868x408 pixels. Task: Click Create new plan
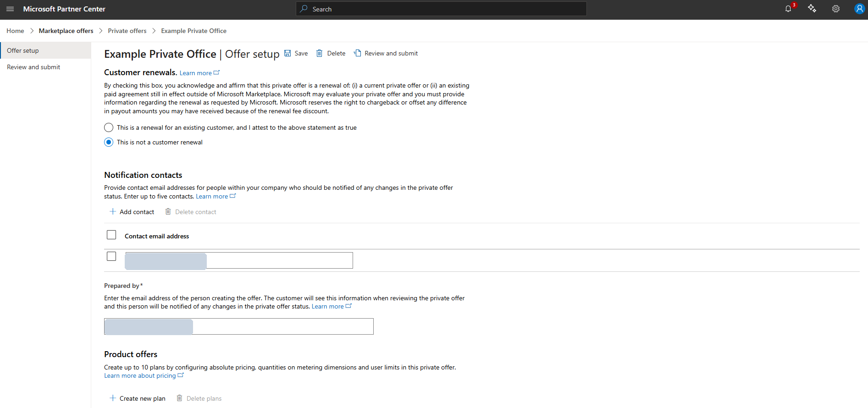coord(138,398)
